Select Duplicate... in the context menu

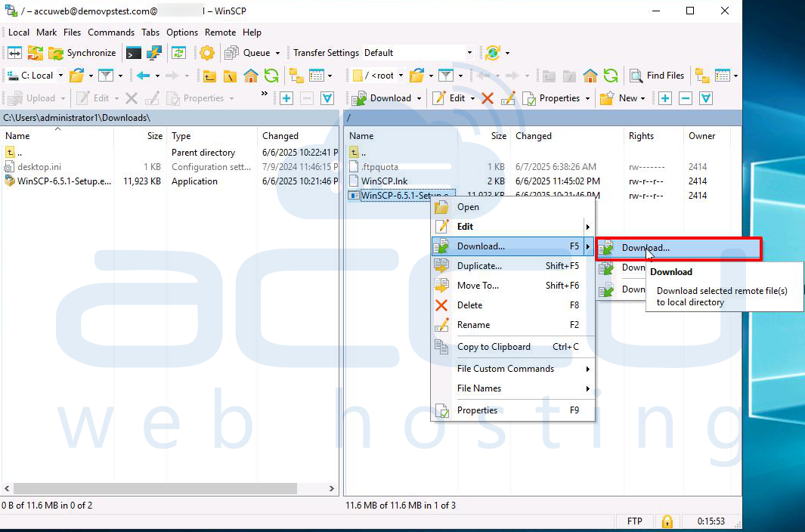512,266
